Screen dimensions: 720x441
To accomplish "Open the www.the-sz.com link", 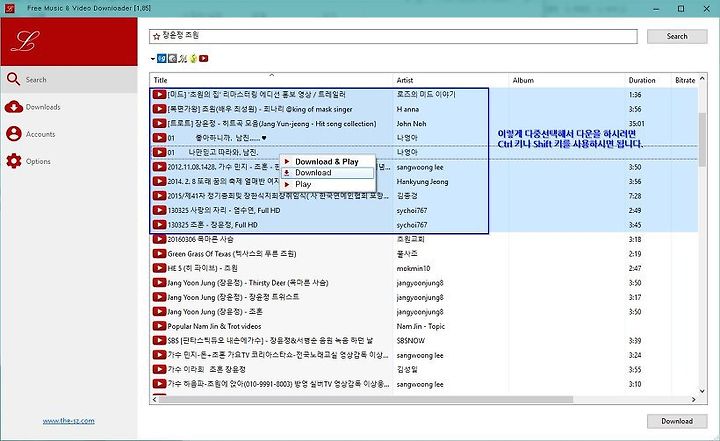I will [69, 421].
